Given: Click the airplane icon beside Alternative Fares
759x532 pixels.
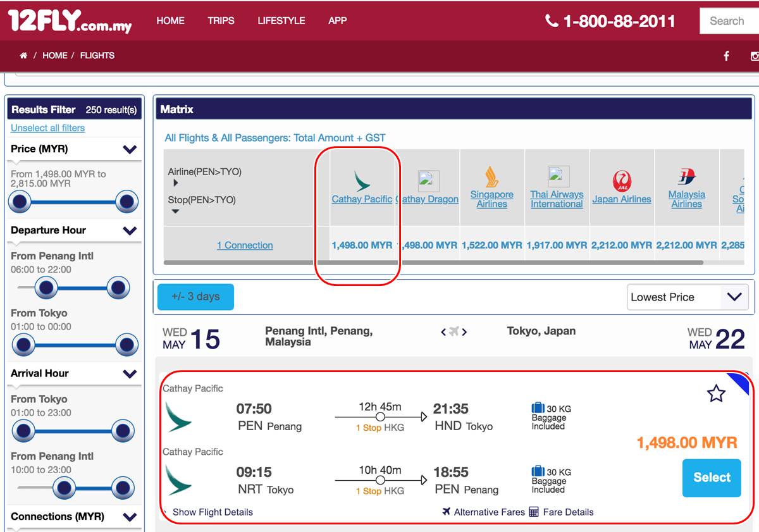Looking at the screenshot, I should click(x=447, y=511).
